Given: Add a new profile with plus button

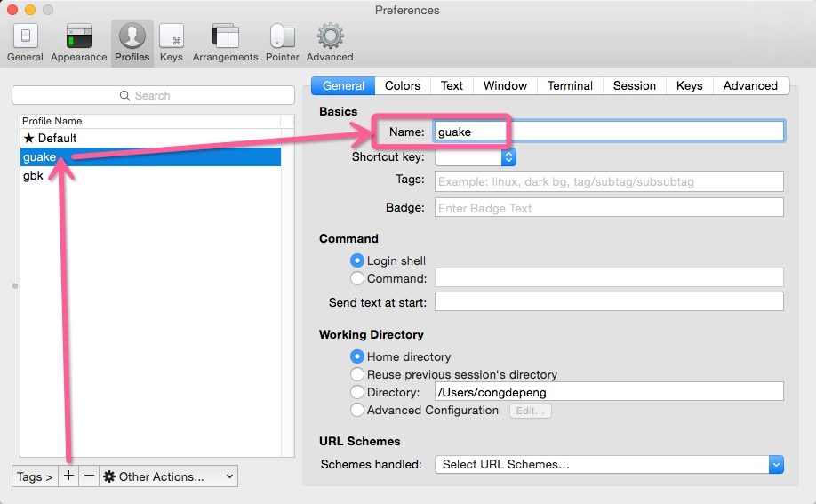Looking at the screenshot, I should [x=68, y=476].
